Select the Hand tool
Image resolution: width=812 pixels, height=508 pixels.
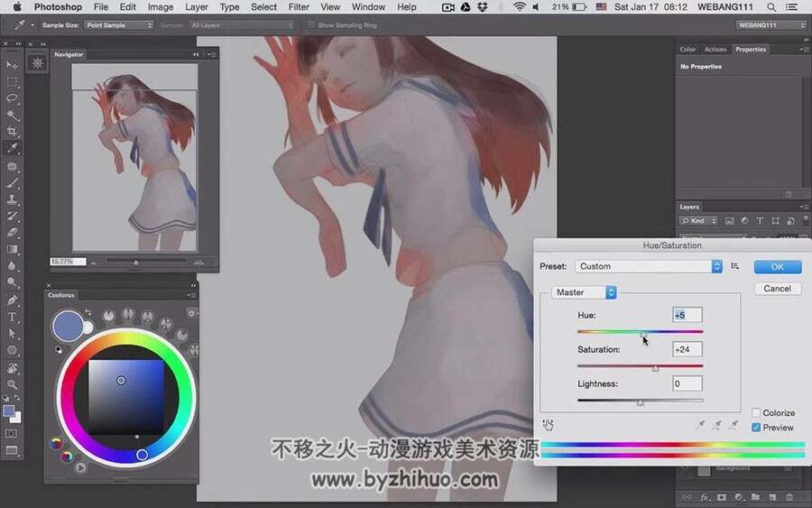(x=12, y=368)
